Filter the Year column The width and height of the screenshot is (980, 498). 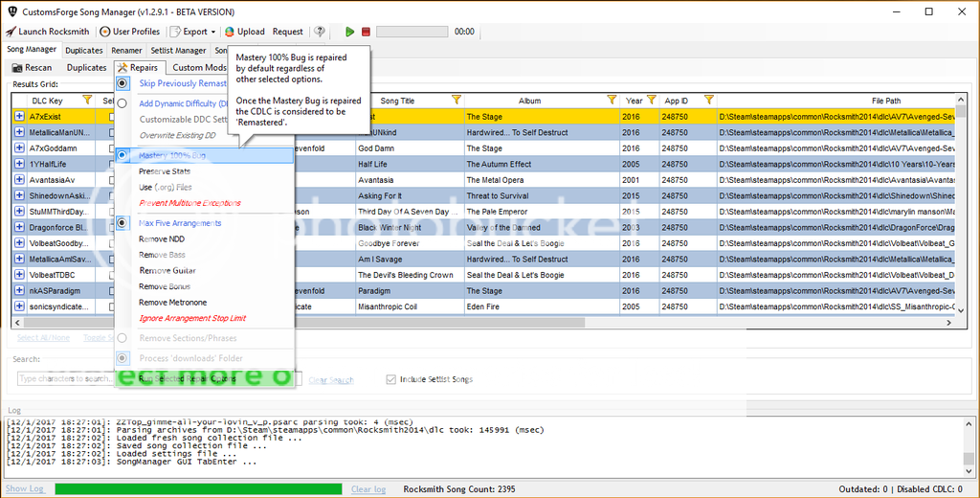(x=651, y=101)
